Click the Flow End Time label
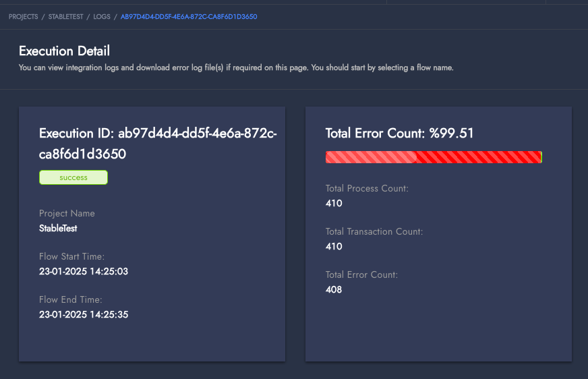The height and width of the screenshot is (379, 588). (71, 300)
